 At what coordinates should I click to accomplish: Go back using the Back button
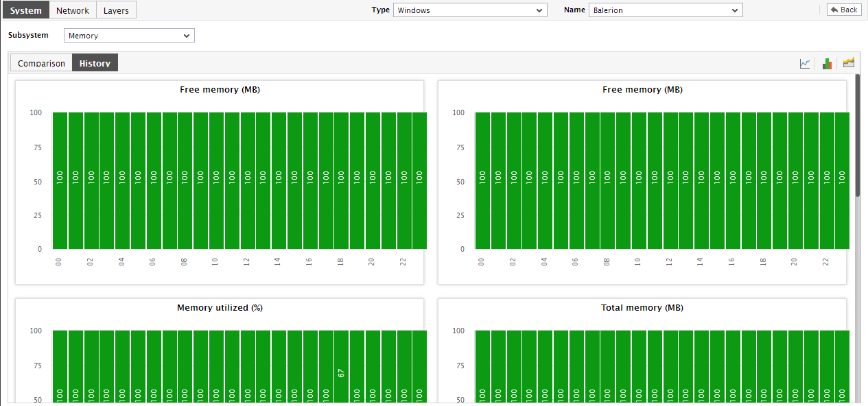pyautogui.click(x=844, y=10)
